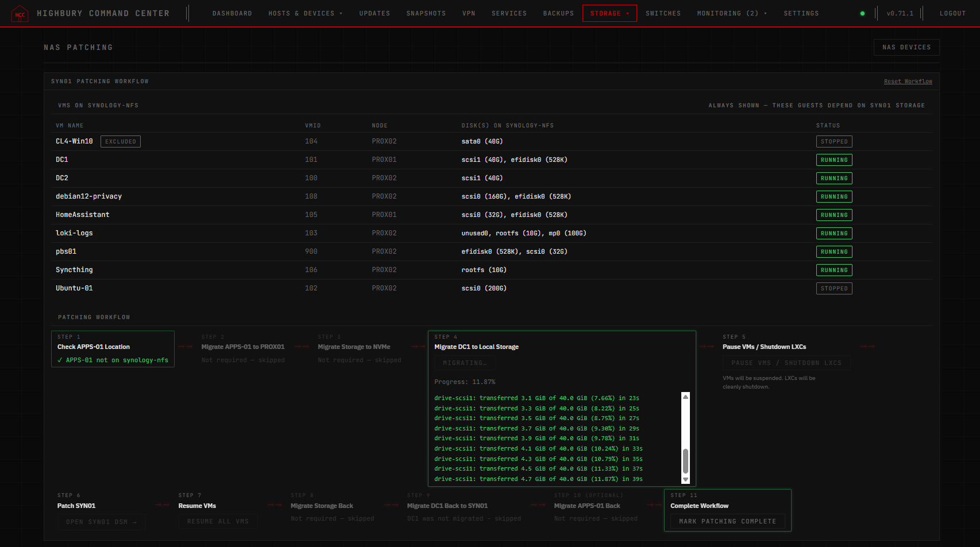Click the Pause VMs / Shutdown LXCs button
This screenshot has width=980, height=547.
[x=786, y=363]
